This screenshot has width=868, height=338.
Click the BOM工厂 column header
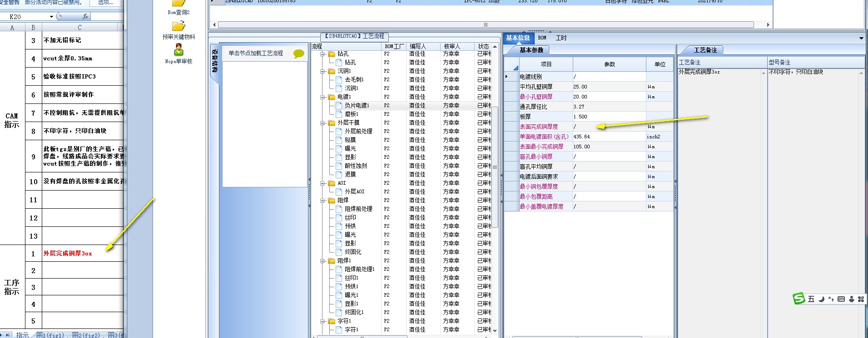(x=394, y=46)
